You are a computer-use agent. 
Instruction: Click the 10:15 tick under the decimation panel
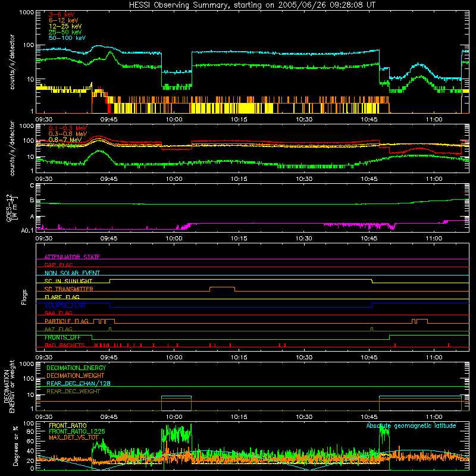pos(239,417)
